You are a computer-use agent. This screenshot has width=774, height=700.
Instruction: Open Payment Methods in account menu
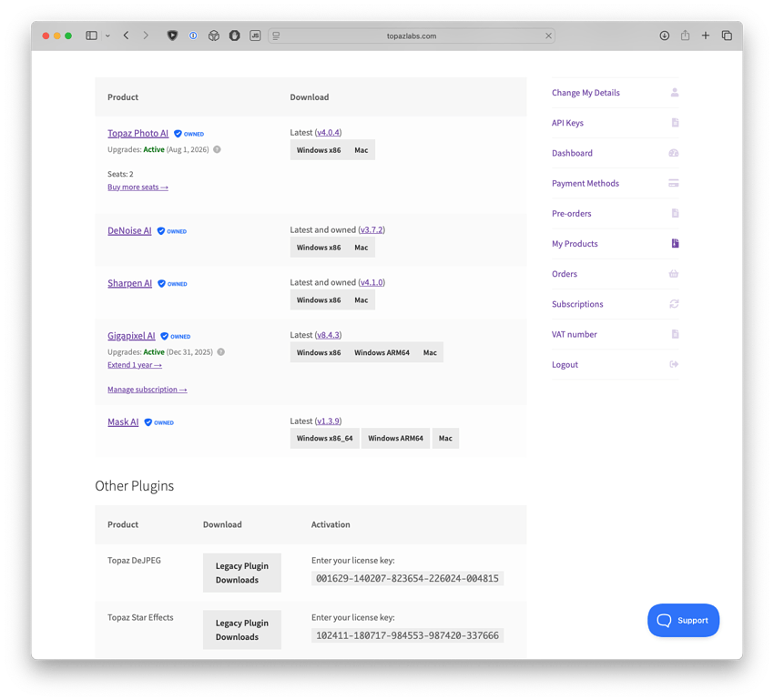615,183
